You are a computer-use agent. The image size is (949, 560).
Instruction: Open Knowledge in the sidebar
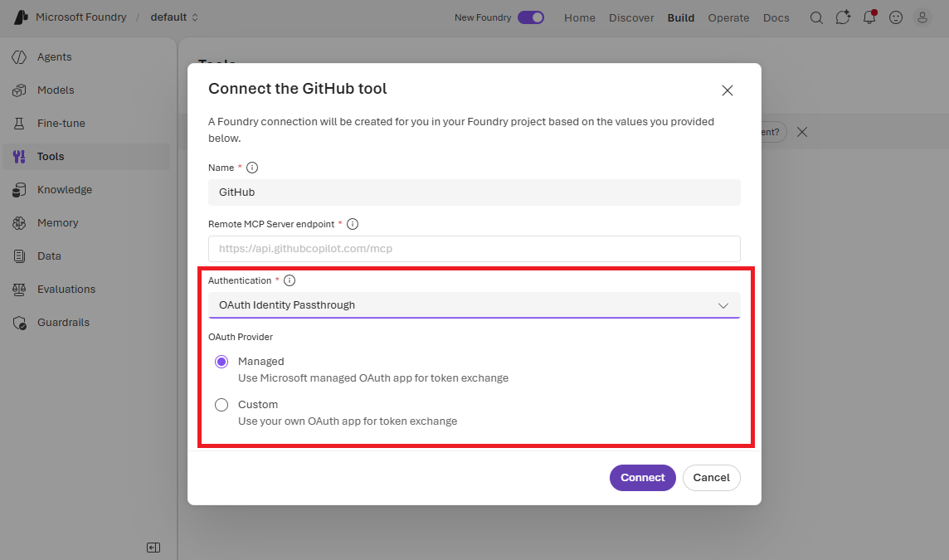86,190
